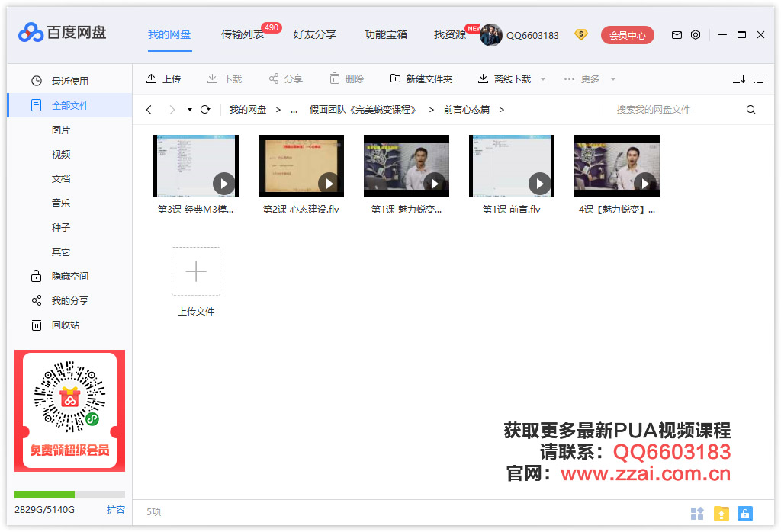Image resolution: width=781 pixels, height=532 pixels.
Task: Open the sort order icon
Action: click(738, 79)
